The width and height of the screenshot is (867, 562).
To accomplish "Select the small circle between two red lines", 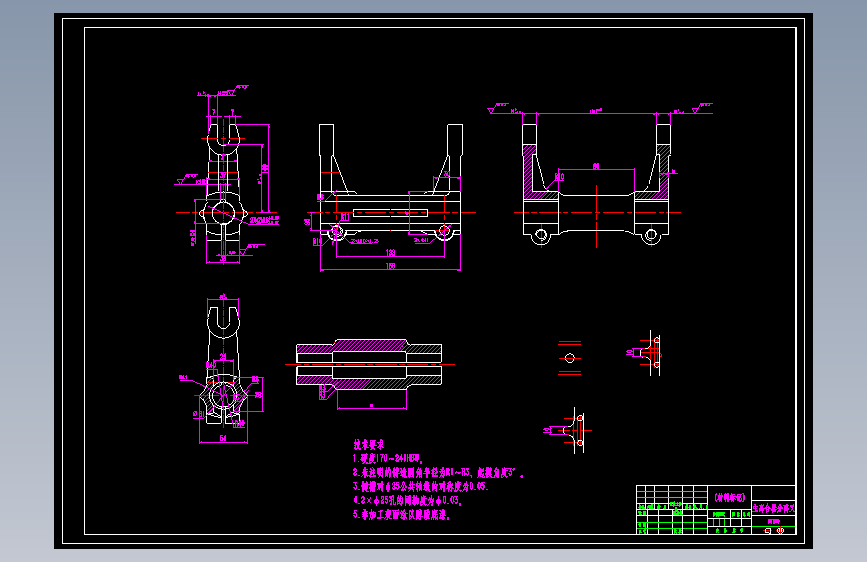I will [570, 358].
